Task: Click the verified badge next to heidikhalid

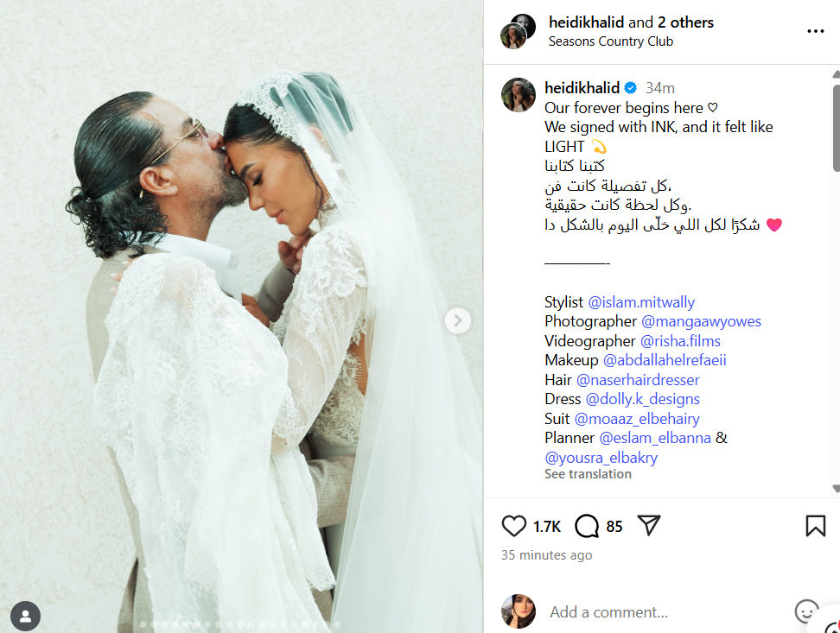Action: point(631,88)
